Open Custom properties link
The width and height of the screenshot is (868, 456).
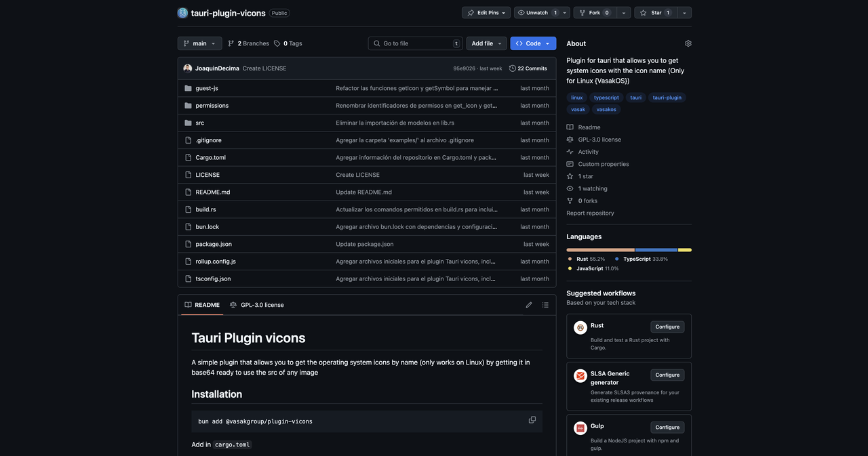click(598, 164)
